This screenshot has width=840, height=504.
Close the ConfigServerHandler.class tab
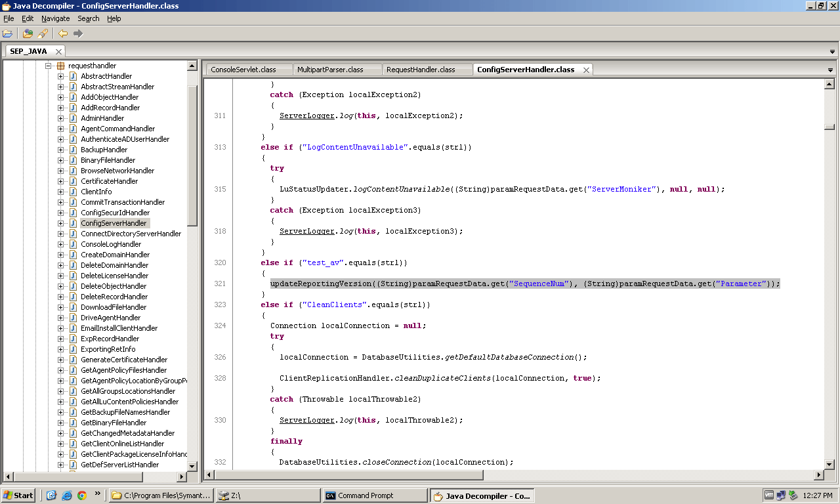coord(586,70)
